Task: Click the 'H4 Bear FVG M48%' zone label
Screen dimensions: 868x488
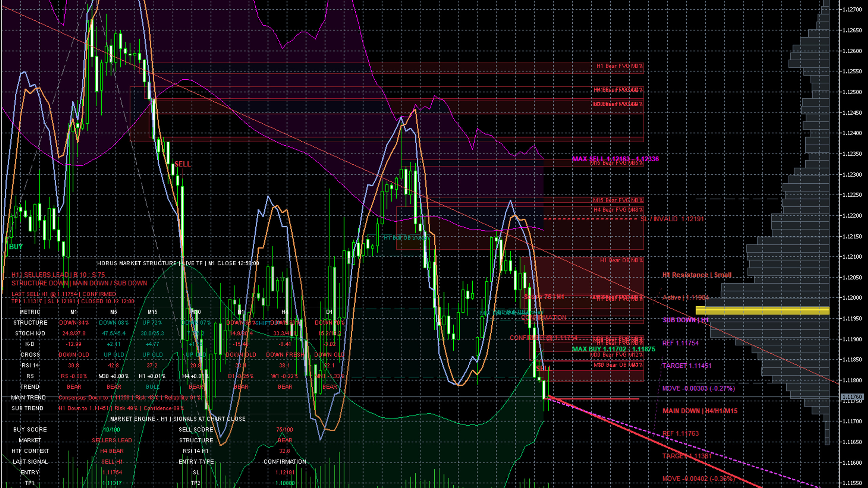Action: [618, 210]
